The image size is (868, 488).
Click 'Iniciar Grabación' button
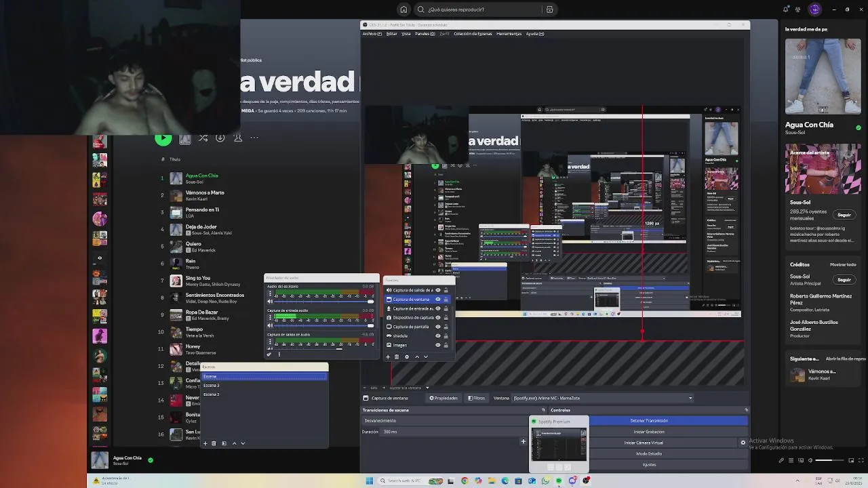point(649,432)
